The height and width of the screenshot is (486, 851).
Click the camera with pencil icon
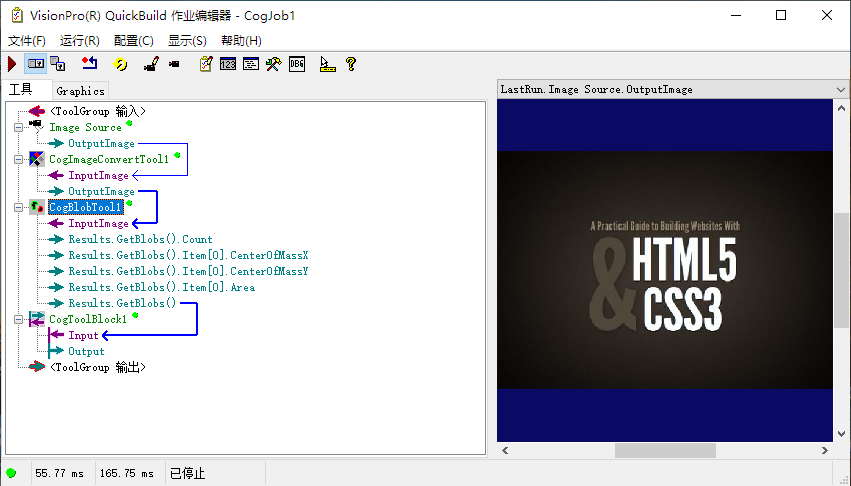pyautogui.click(x=151, y=64)
